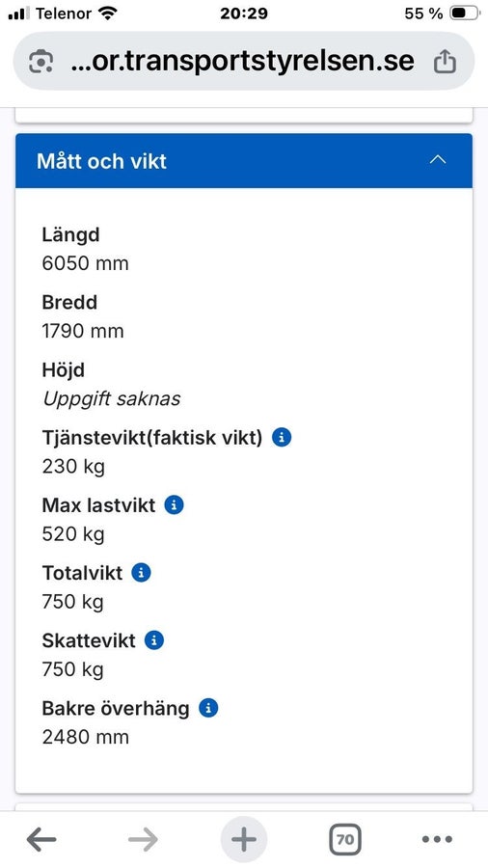
Task: Tap the share icon in address bar
Action: pos(445,62)
